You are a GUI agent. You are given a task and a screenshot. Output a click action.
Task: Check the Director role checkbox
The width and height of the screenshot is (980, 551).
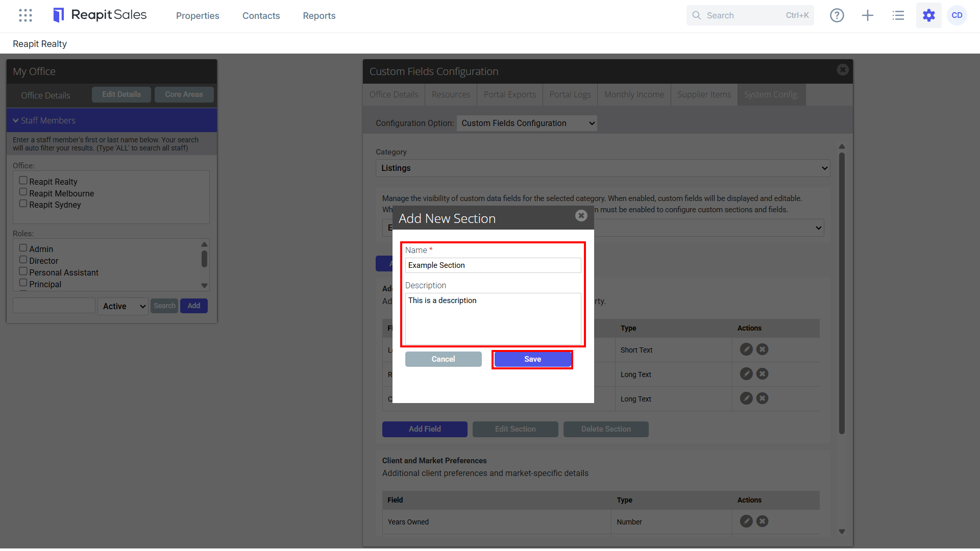tap(23, 260)
